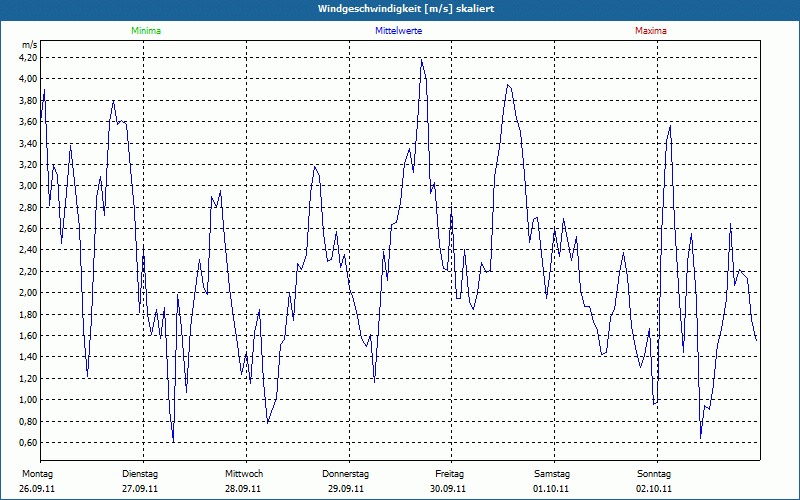Click the 2,00 y-axis value
The width and height of the screenshot is (800, 500).
[29, 292]
